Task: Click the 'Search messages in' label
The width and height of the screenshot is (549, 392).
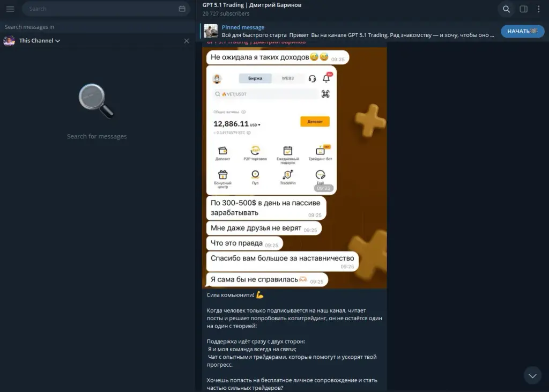Action: coord(29,27)
